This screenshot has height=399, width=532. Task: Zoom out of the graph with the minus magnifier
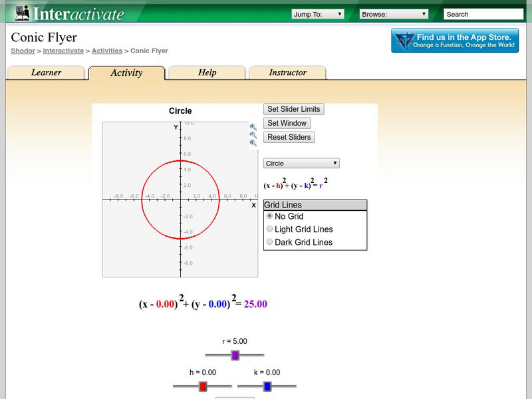253,135
